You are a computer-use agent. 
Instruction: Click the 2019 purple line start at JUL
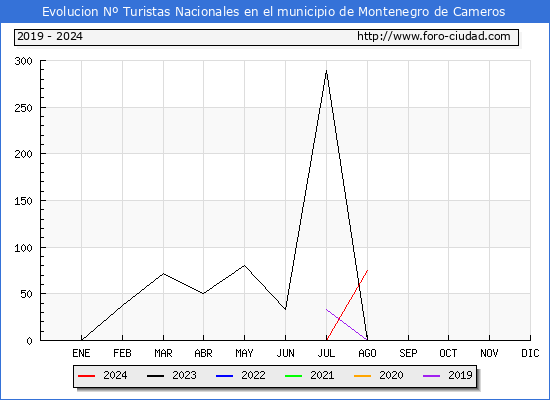coord(326,309)
